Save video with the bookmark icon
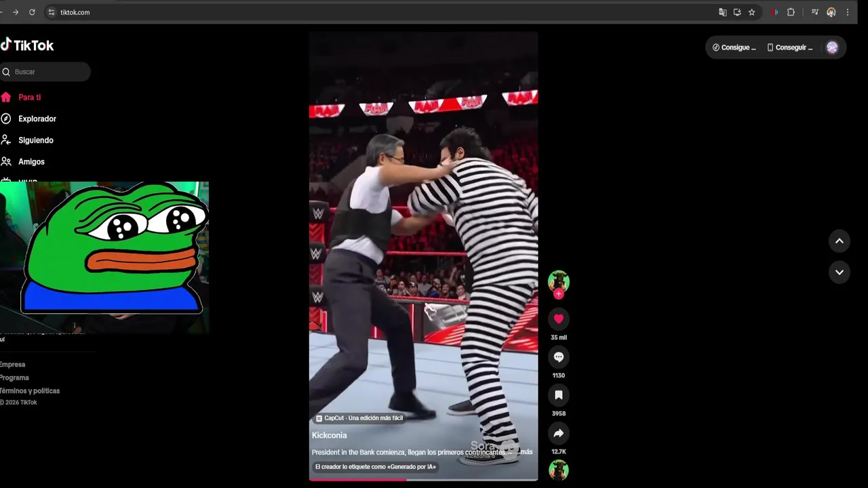 559,394
